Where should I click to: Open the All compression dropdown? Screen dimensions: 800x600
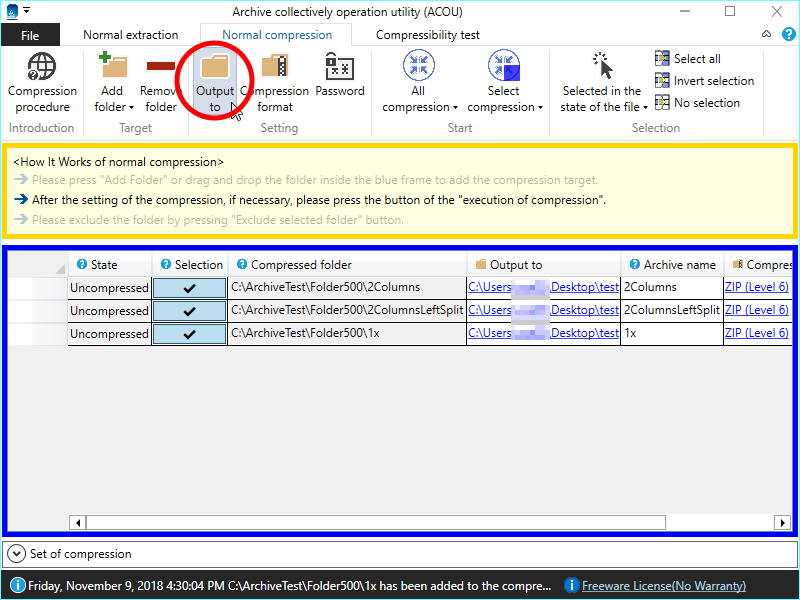click(x=419, y=82)
